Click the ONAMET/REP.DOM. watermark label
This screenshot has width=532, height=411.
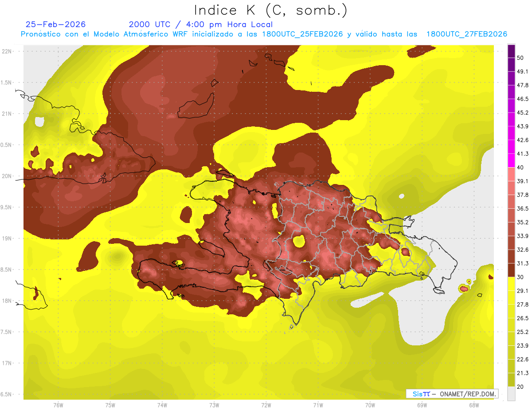click(x=452, y=394)
